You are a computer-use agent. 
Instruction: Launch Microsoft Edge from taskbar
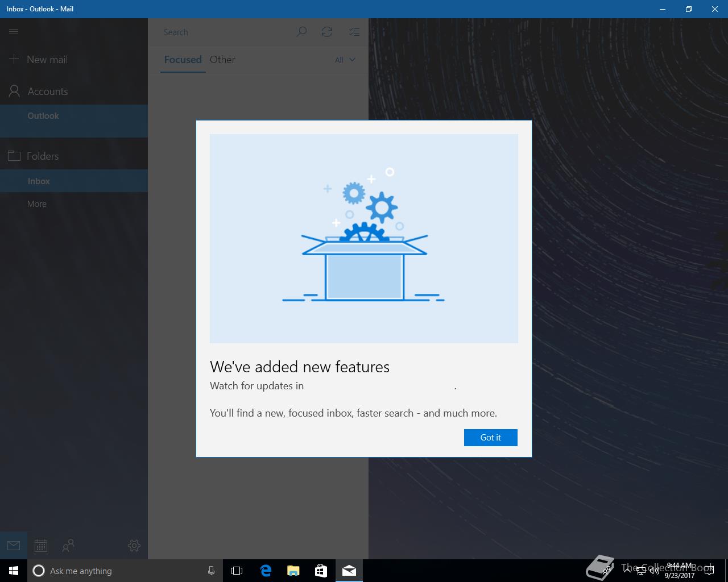(266, 571)
